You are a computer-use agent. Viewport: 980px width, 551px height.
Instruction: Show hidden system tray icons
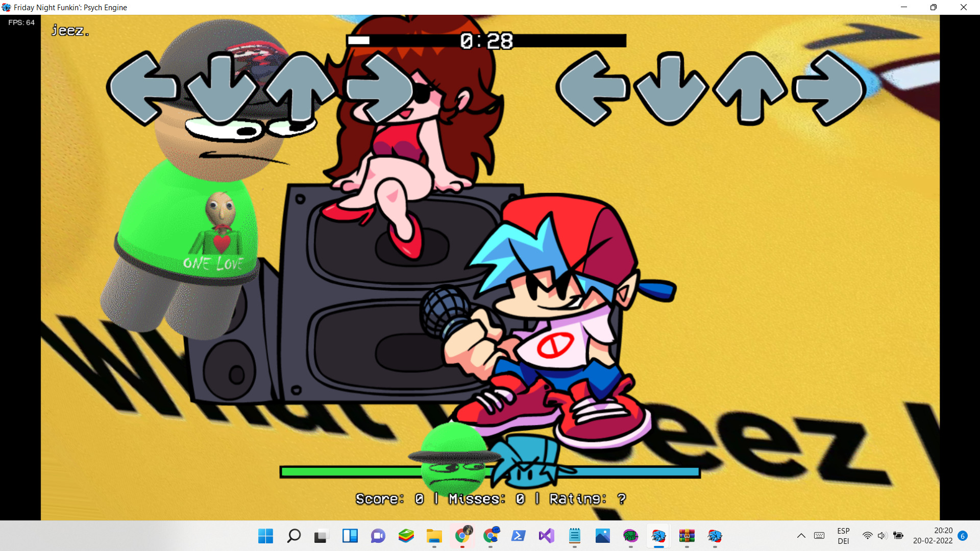(x=801, y=536)
